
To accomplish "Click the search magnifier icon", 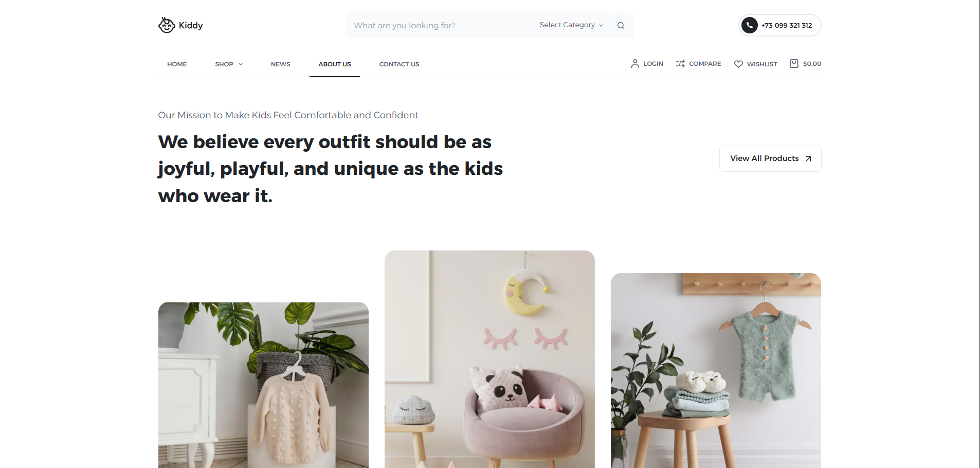I will pos(621,25).
